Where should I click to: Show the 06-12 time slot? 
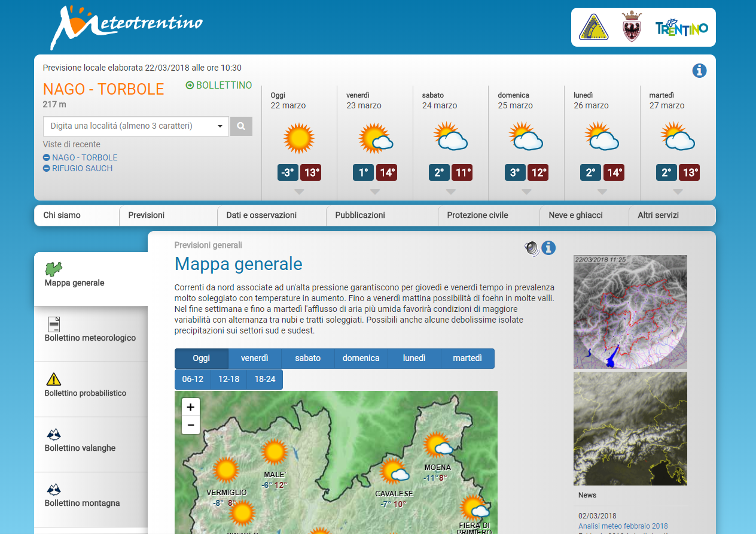(x=193, y=380)
